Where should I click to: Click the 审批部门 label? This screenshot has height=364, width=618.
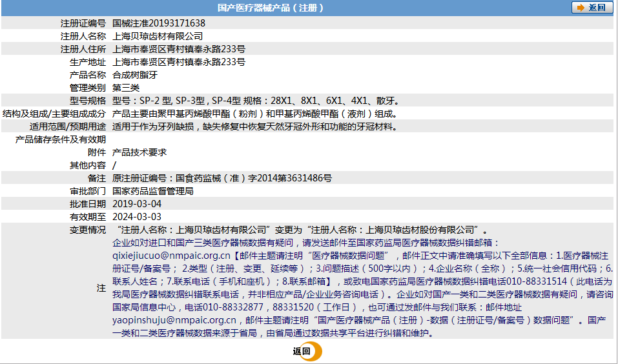click(x=88, y=192)
